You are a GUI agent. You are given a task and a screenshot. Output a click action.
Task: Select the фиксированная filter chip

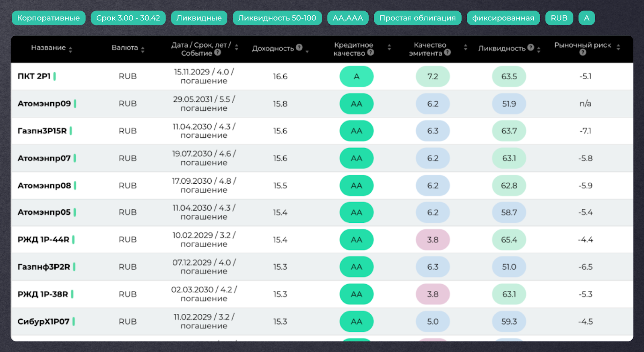[x=503, y=18]
